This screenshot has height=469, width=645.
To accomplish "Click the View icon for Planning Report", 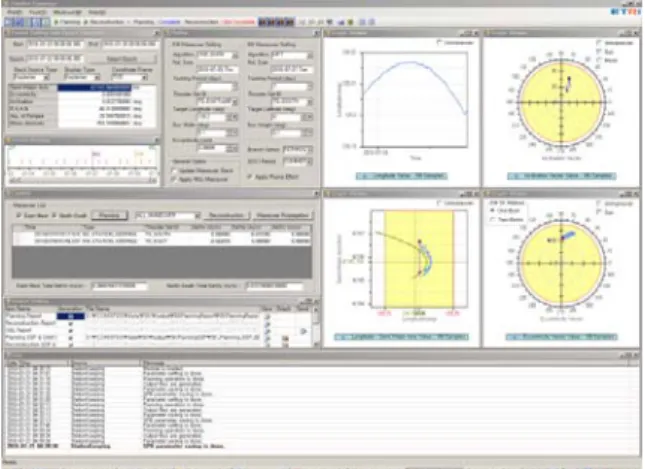I will tap(267, 316).
